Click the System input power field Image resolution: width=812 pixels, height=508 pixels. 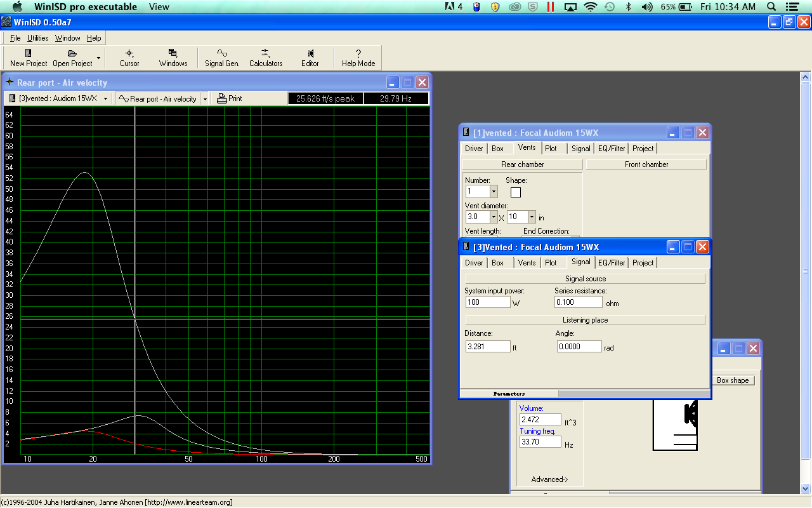pos(487,302)
